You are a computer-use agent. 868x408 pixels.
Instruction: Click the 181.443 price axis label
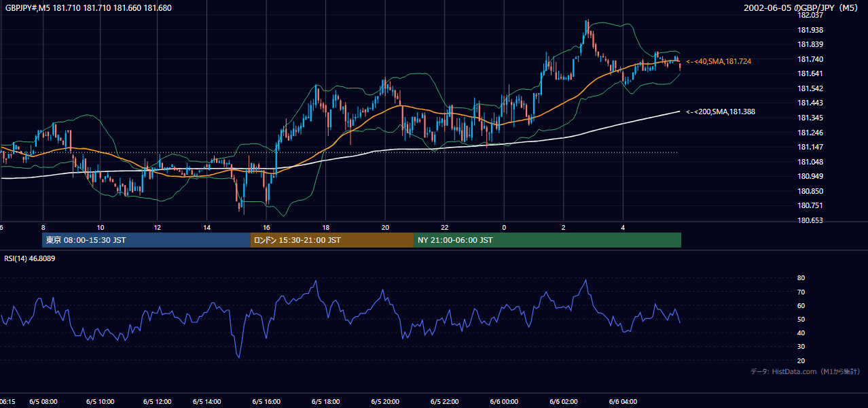(x=810, y=103)
